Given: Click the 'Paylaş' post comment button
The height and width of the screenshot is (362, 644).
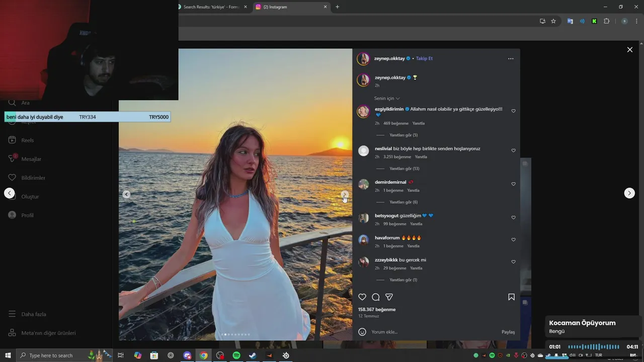Looking at the screenshot, I should [508, 332].
